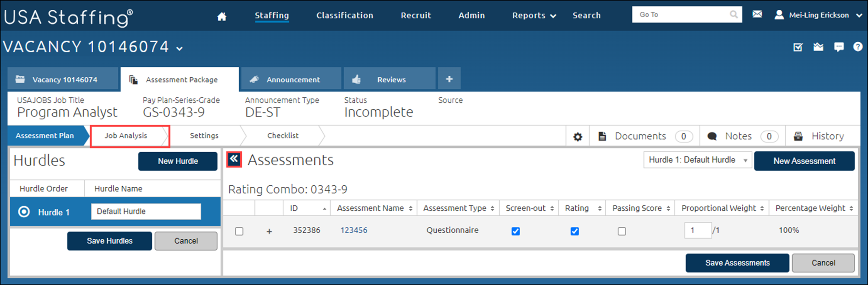Click the New Hurdle button
868x285 pixels.
pyautogui.click(x=178, y=161)
